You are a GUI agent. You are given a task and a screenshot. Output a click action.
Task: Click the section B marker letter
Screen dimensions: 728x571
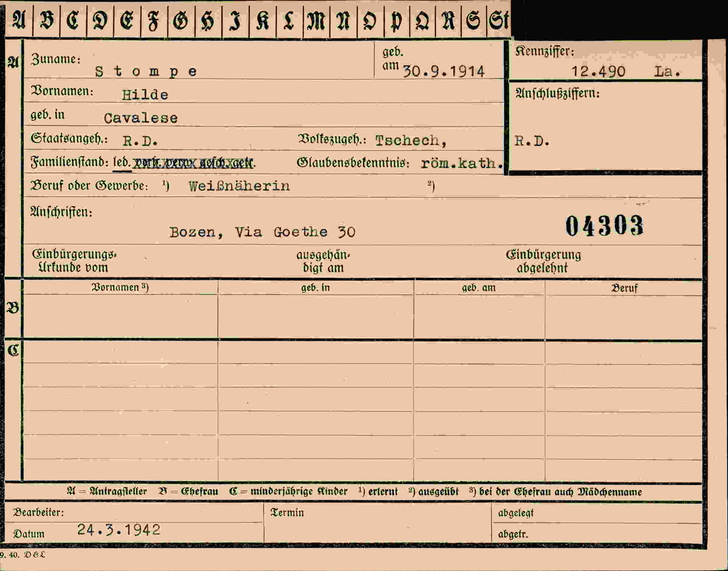pyautogui.click(x=13, y=308)
